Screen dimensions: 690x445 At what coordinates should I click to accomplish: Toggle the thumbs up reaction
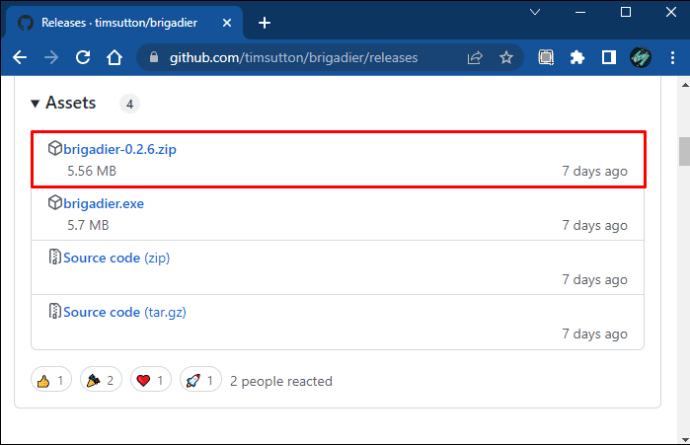[x=51, y=380]
